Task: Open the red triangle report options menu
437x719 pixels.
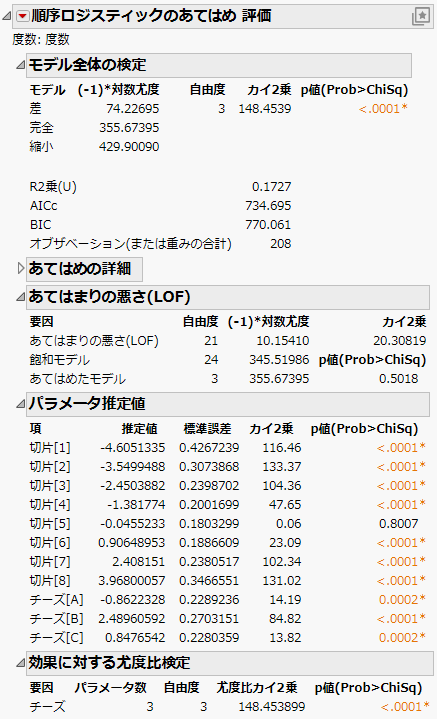Action: [22, 16]
